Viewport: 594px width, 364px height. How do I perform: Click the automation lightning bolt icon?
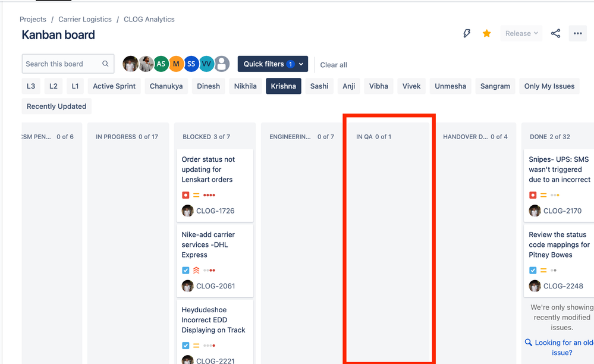467,33
